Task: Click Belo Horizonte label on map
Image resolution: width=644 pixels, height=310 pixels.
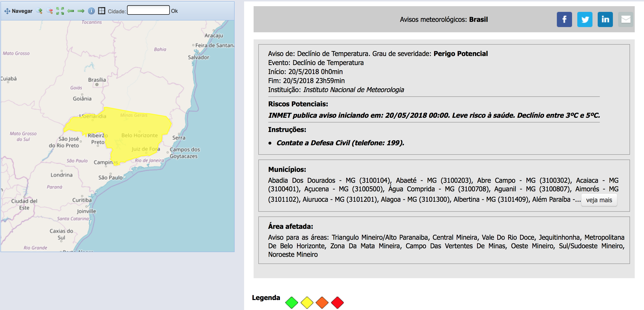Action: [139, 135]
